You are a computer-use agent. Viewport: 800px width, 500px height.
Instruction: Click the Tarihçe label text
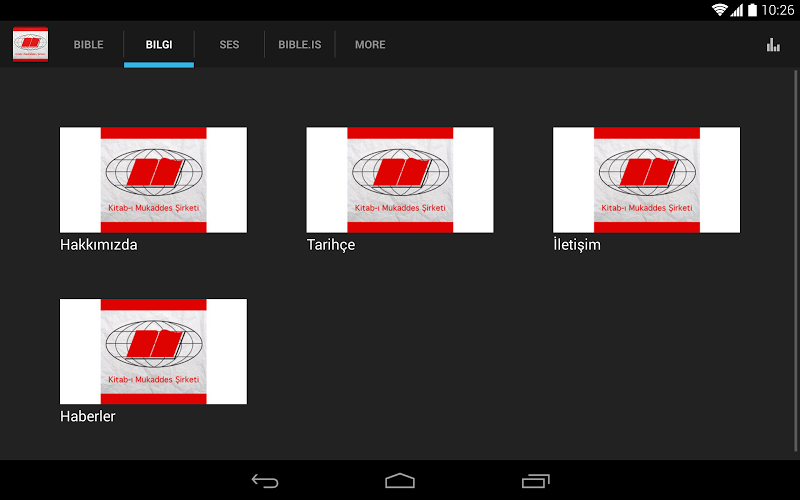pos(331,245)
